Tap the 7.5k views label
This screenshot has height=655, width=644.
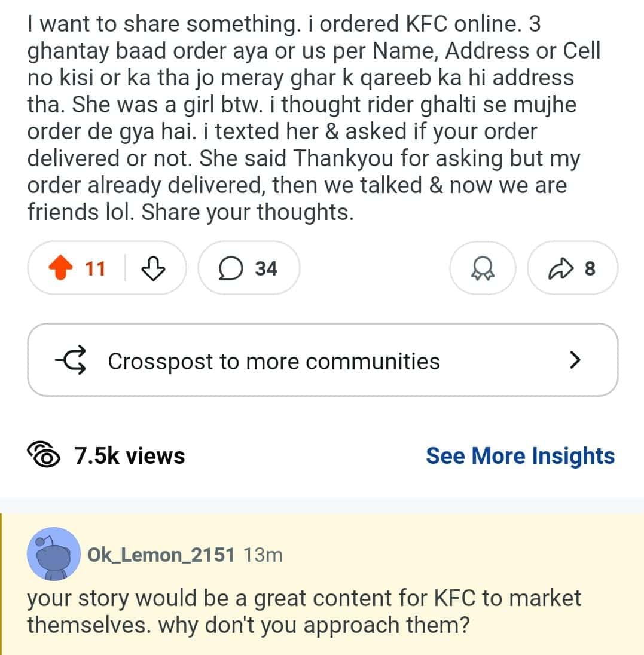130,456
